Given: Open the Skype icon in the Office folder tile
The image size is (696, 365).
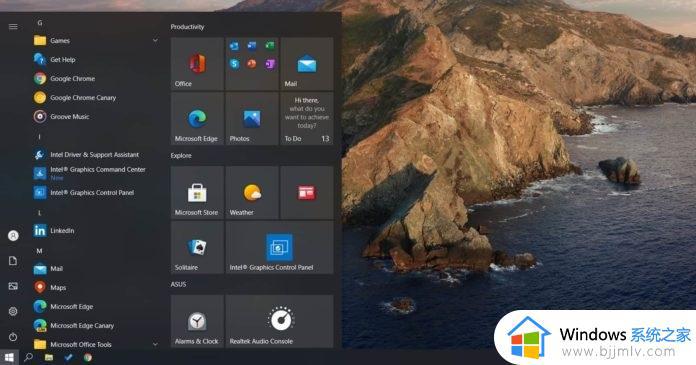Looking at the screenshot, I should [x=234, y=64].
